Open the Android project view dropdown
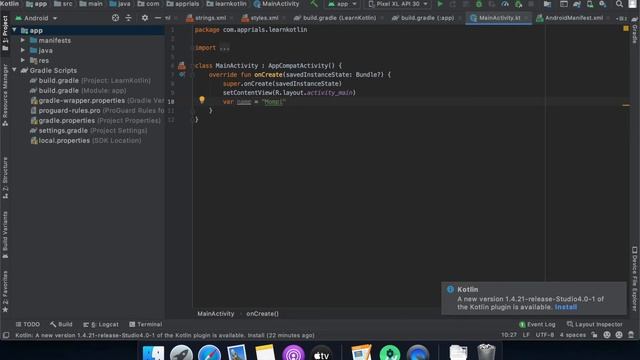Viewport: 640px width, 360px height. 36,18
